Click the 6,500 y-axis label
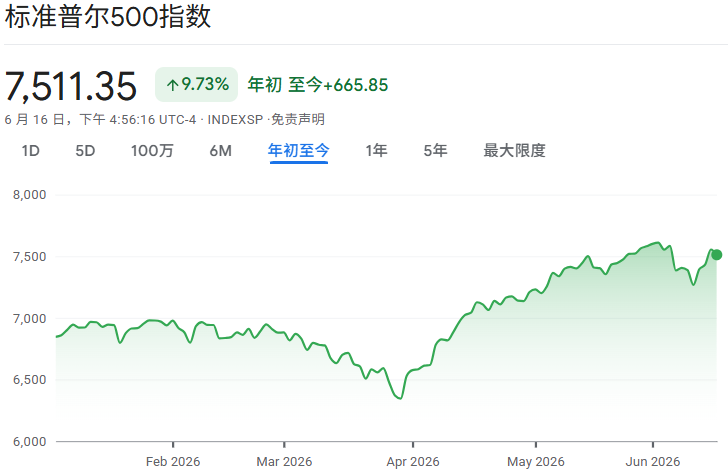728x475 pixels. point(30,380)
